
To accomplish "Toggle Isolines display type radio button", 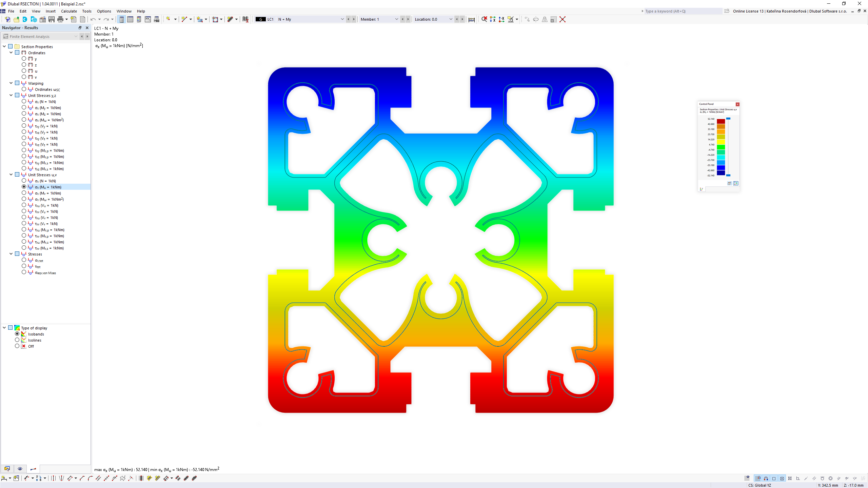I will [17, 340].
